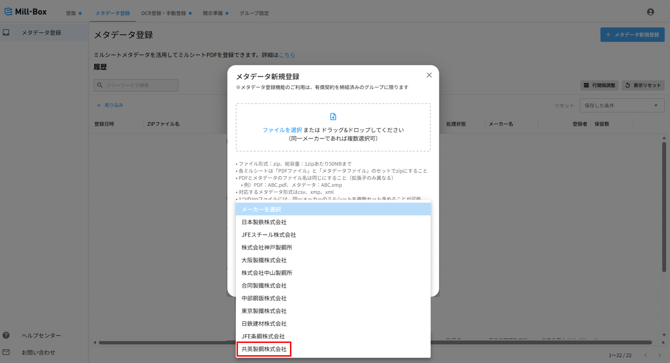Click the plus icon beside 絞り込み
Screen dimensions: 670x363
(99, 105)
